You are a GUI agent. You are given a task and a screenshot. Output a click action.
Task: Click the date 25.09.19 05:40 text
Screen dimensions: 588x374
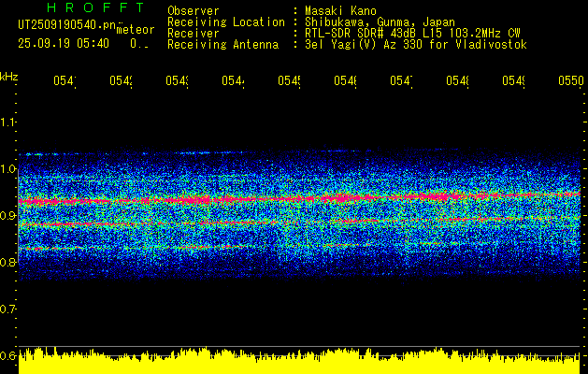(64, 44)
